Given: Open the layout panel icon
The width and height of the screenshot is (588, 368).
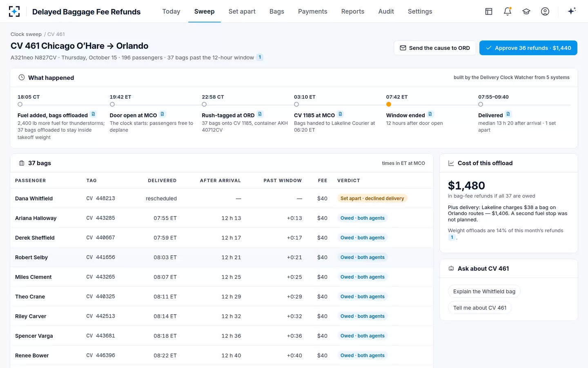Looking at the screenshot, I should (489, 11).
